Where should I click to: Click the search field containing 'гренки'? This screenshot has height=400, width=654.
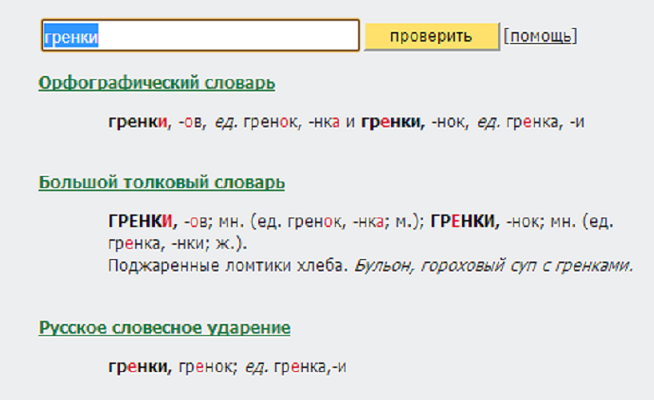[200, 36]
